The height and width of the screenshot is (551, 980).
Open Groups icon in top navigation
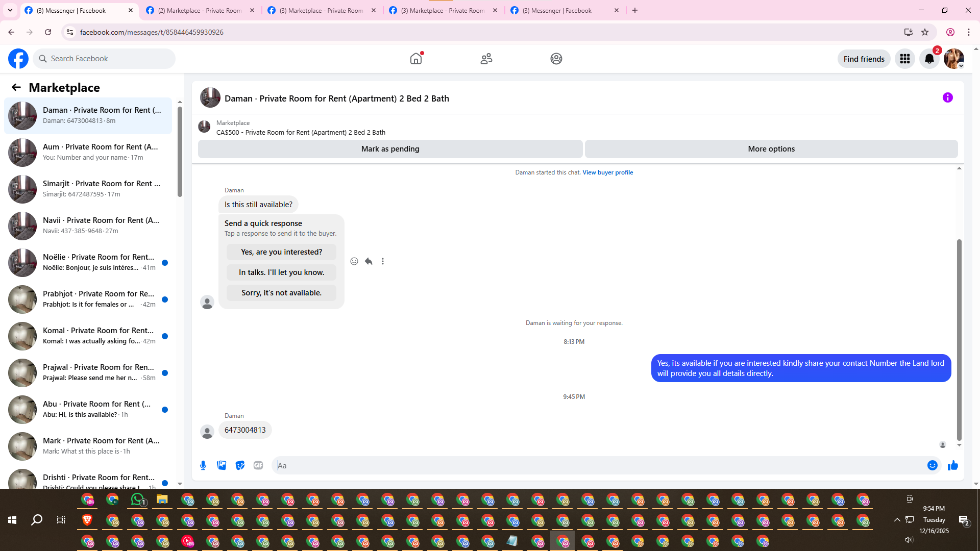(556, 59)
